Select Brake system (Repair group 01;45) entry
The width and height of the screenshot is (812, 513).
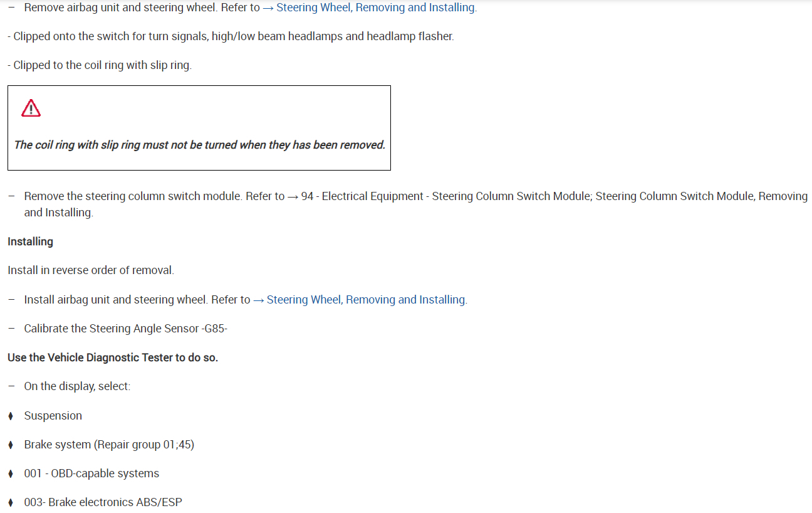(109, 445)
